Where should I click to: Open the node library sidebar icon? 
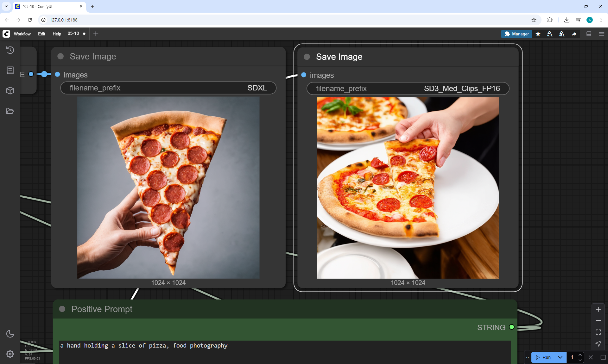(10, 70)
